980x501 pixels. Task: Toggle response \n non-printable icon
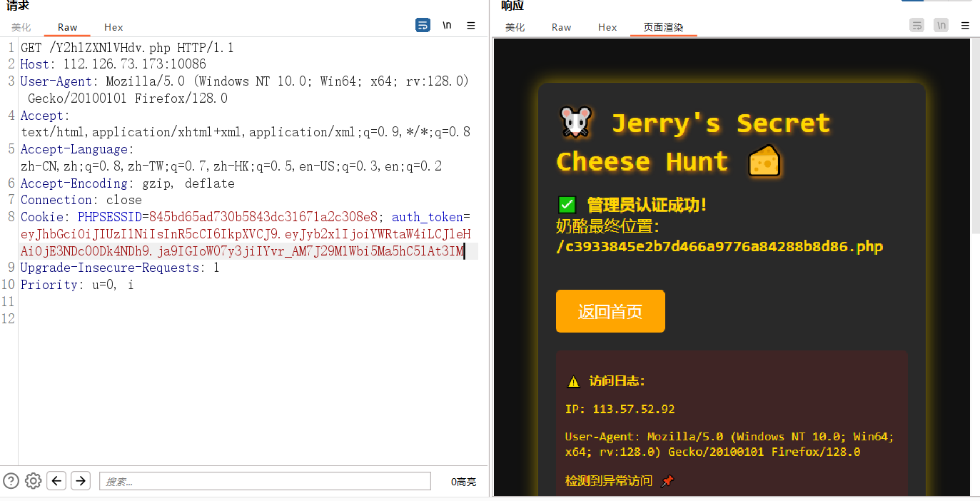click(941, 25)
